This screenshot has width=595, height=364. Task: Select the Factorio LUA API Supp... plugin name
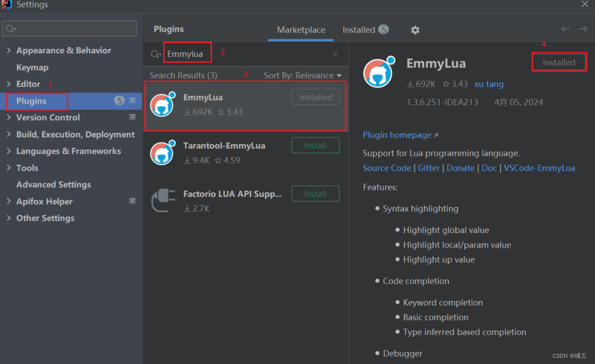(232, 194)
